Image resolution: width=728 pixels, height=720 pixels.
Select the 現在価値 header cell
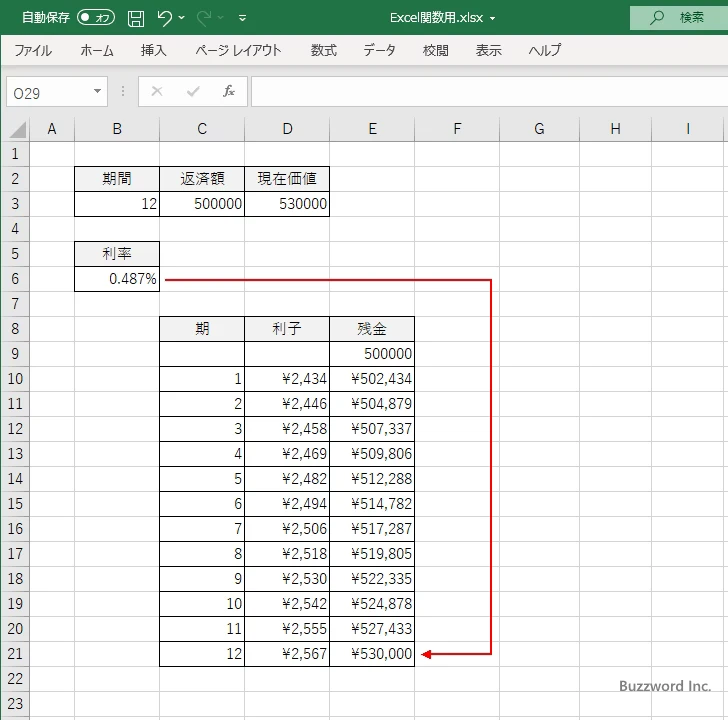287,179
